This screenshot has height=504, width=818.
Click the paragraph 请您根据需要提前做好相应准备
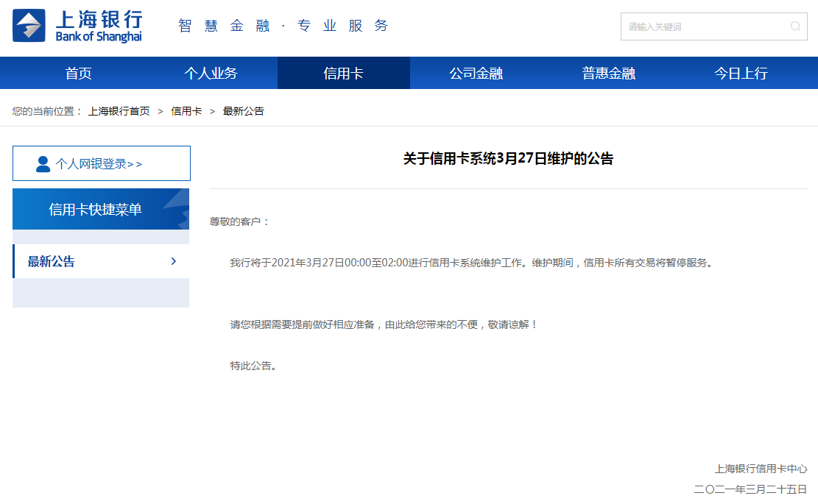click(x=384, y=324)
